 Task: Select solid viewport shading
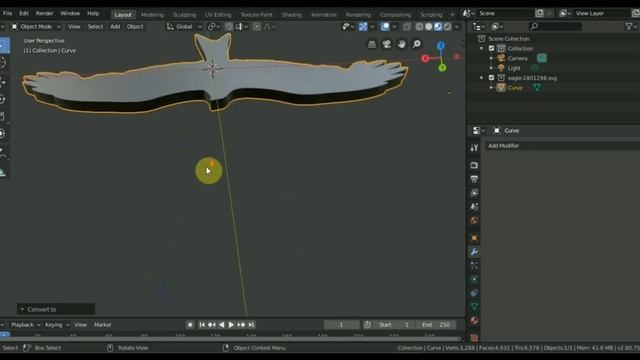429,27
